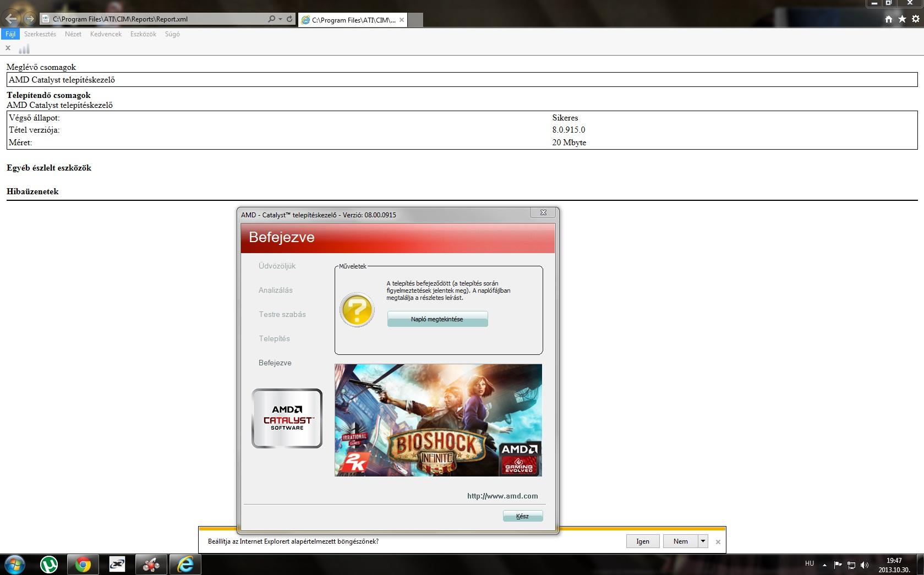This screenshot has height=575, width=924.
Task: Close the Report.xml browser tab
Action: [x=402, y=20]
